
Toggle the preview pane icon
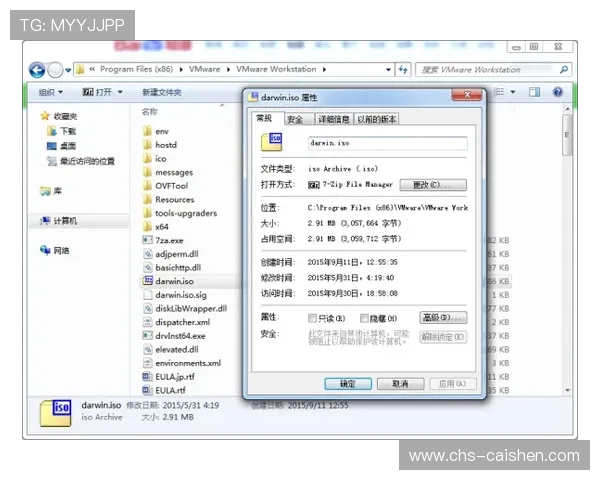535,92
